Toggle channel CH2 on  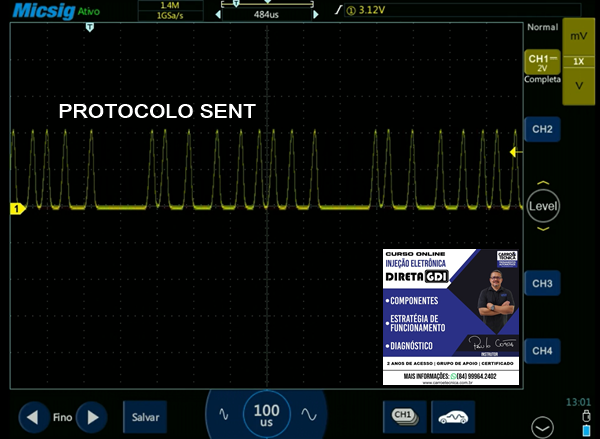pyautogui.click(x=542, y=130)
